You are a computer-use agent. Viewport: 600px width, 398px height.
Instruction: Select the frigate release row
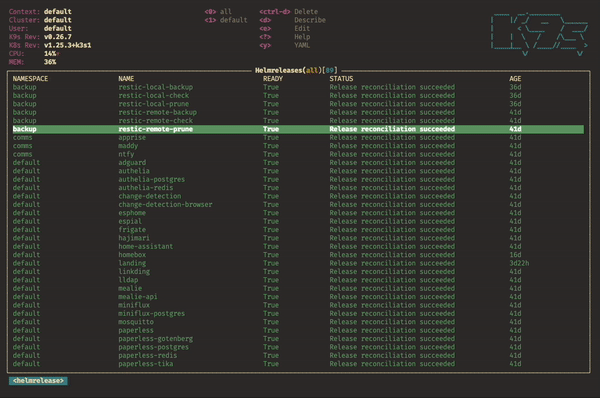(298, 230)
